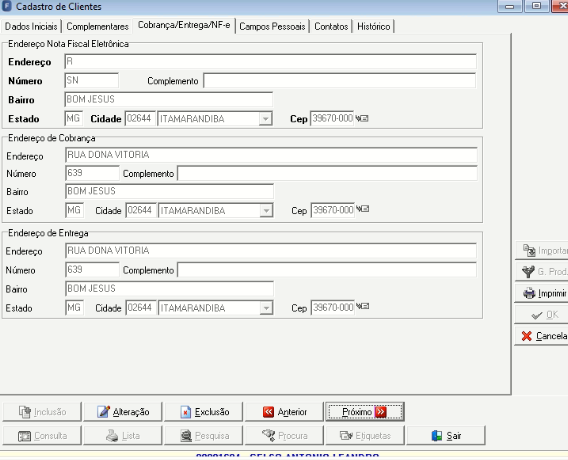Click the Nota Fiscal Número field with SN

[x=92, y=80]
